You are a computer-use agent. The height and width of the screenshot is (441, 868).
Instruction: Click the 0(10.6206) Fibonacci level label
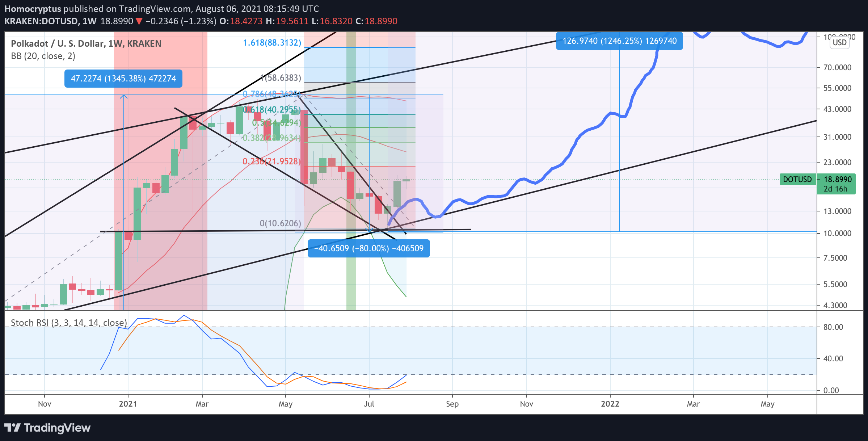click(x=281, y=223)
